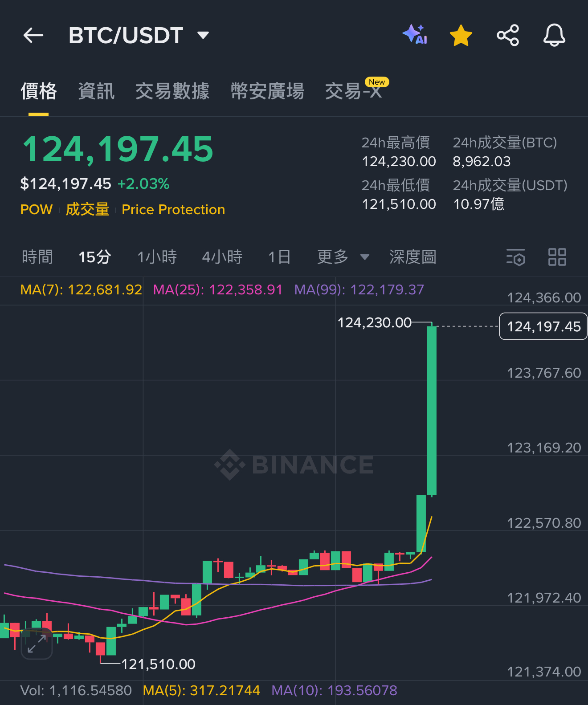Switch to the 資訊 tab
588x705 pixels.
coord(96,91)
